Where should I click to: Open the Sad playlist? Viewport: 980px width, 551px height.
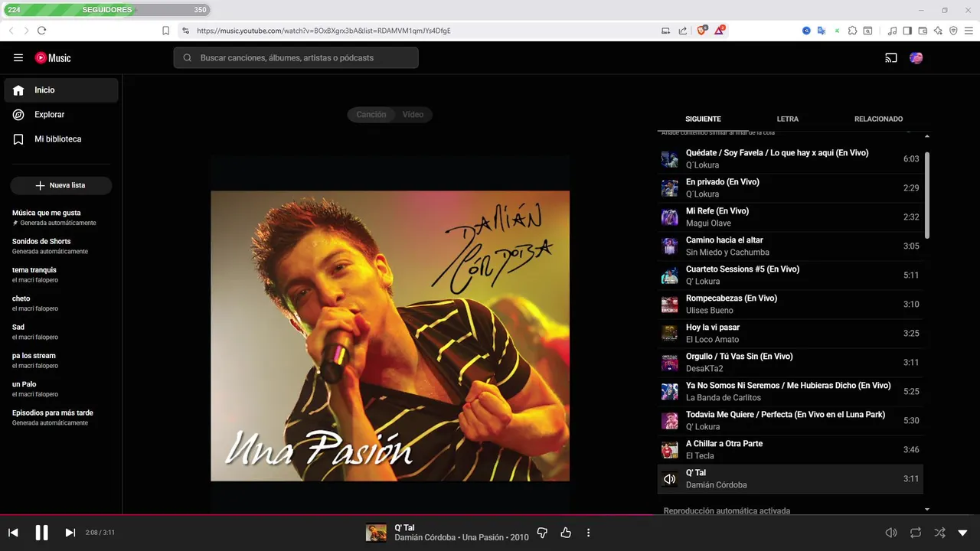(61, 331)
